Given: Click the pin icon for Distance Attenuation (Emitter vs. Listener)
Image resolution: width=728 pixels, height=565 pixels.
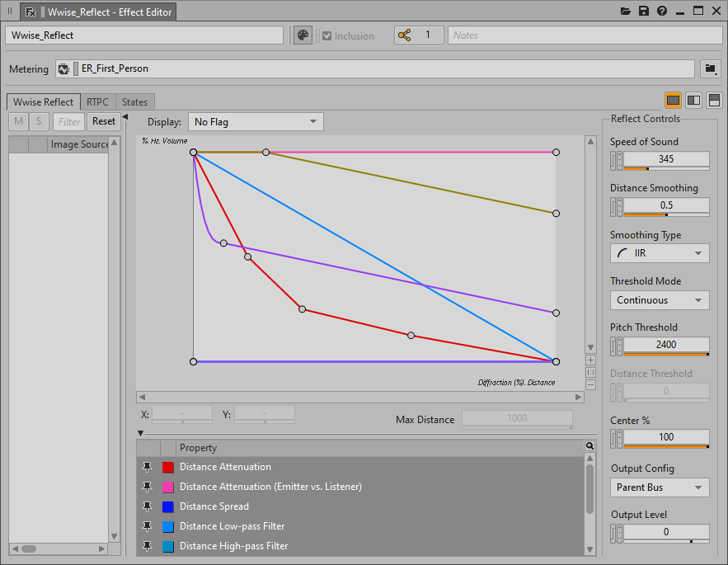Looking at the screenshot, I should (148, 487).
